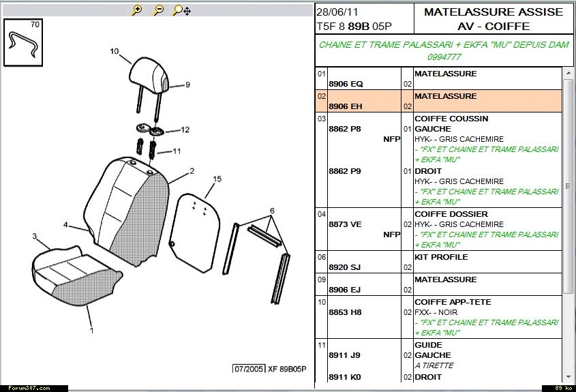The height and width of the screenshot is (392, 576).
Task: Select part number 8906 EQ
Action: 346,84
